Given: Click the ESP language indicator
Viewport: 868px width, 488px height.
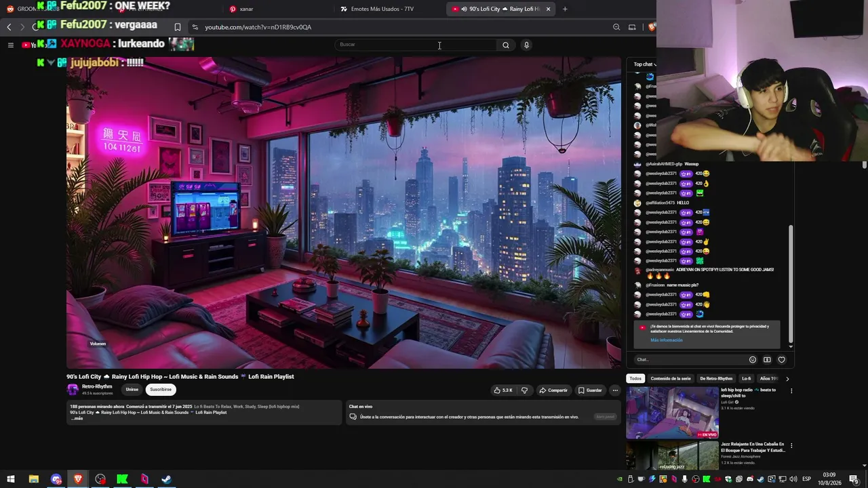Looking at the screenshot, I should tap(806, 479).
